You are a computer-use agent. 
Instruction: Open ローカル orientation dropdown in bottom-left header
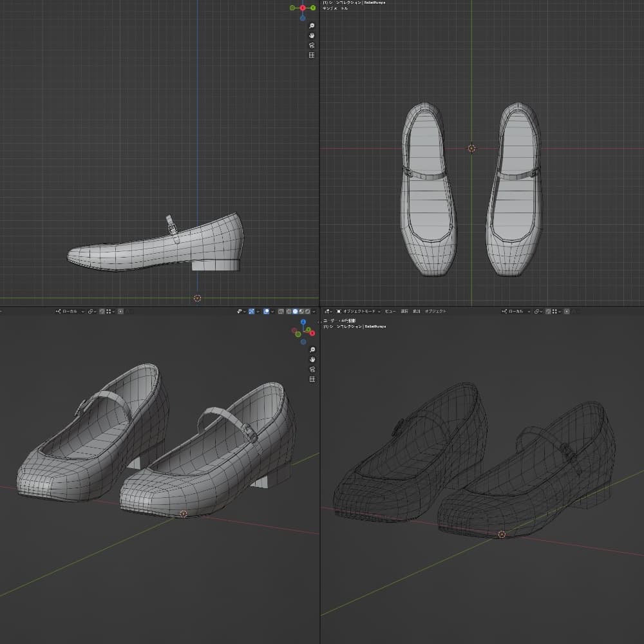(70, 311)
